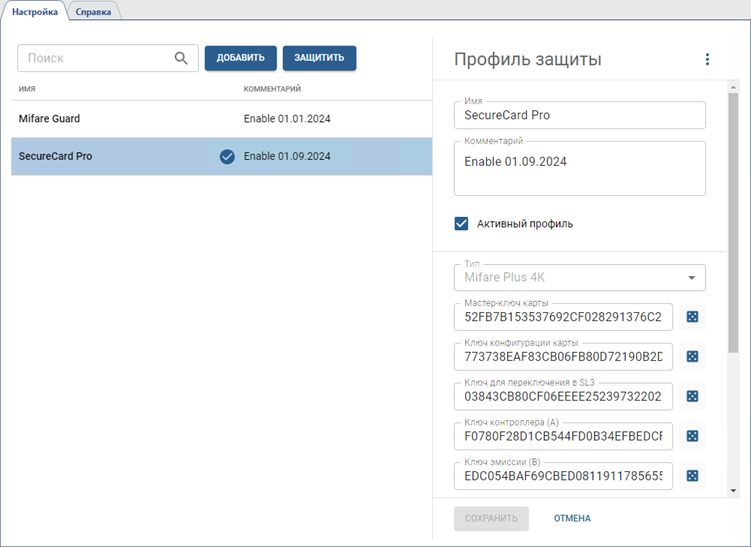Open the Настройка tab

point(35,11)
